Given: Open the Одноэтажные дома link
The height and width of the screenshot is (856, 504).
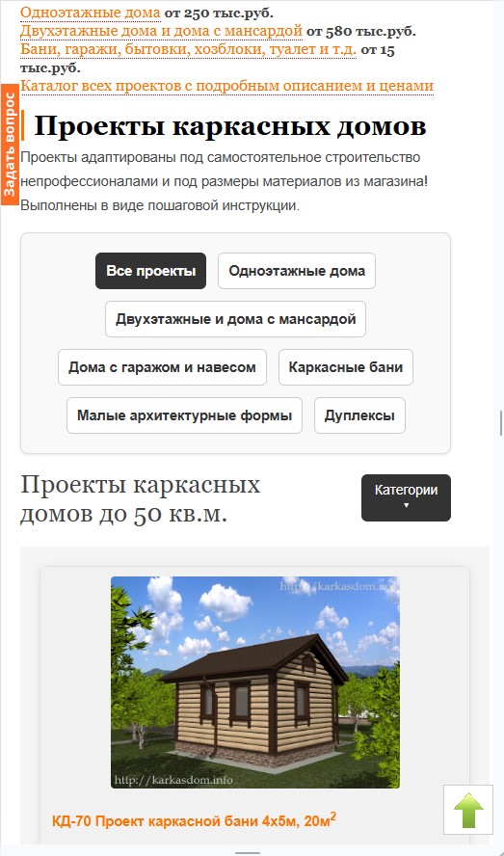Looking at the screenshot, I should [91, 13].
